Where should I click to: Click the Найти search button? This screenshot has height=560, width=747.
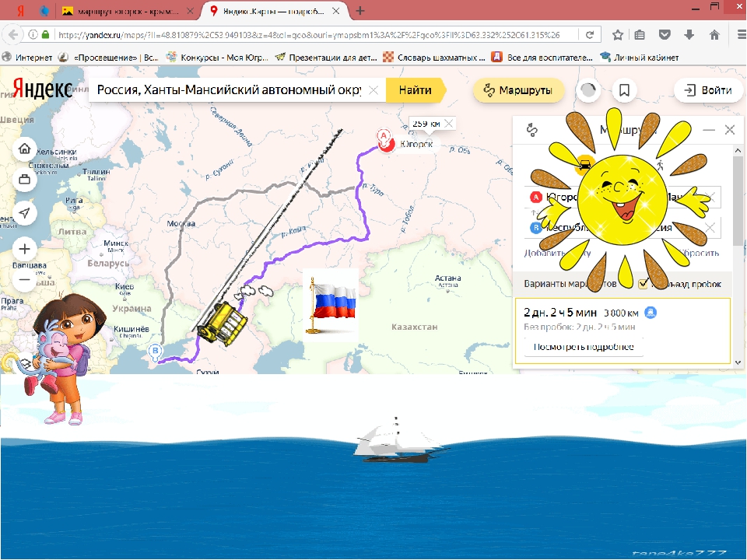(416, 90)
